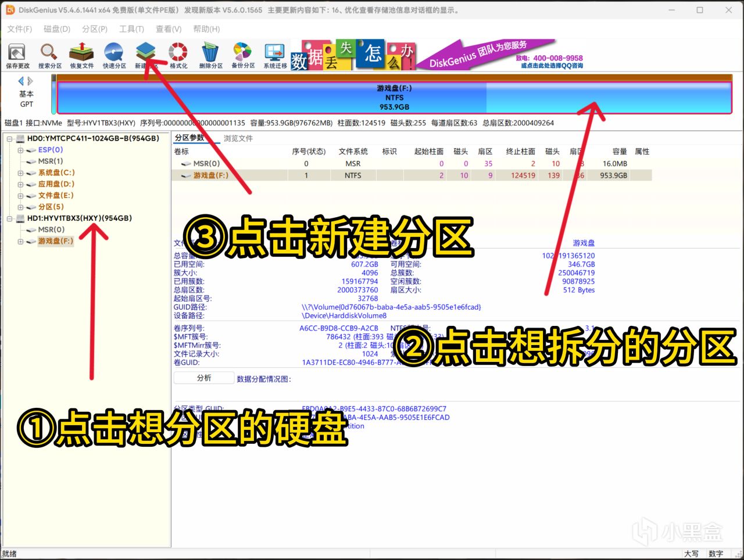Select HD1:HYV1TBX3(HXY)(954GB) in the tree
The image size is (744, 560).
80,218
